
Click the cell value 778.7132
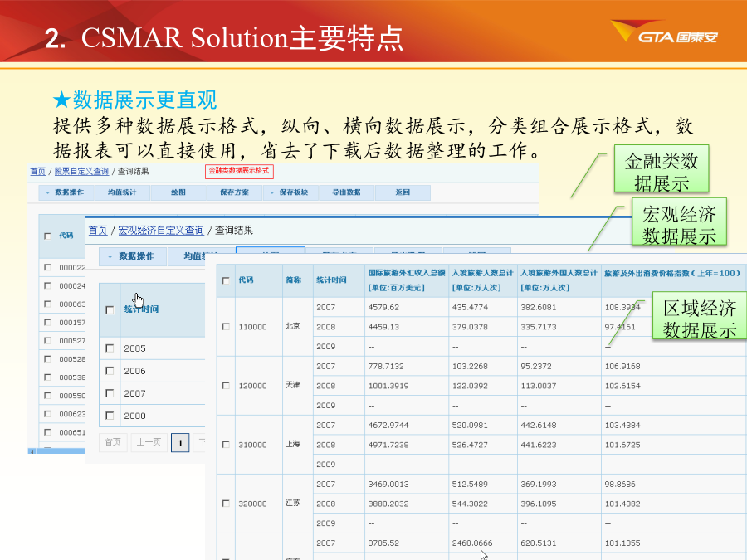(x=386, y=366)
